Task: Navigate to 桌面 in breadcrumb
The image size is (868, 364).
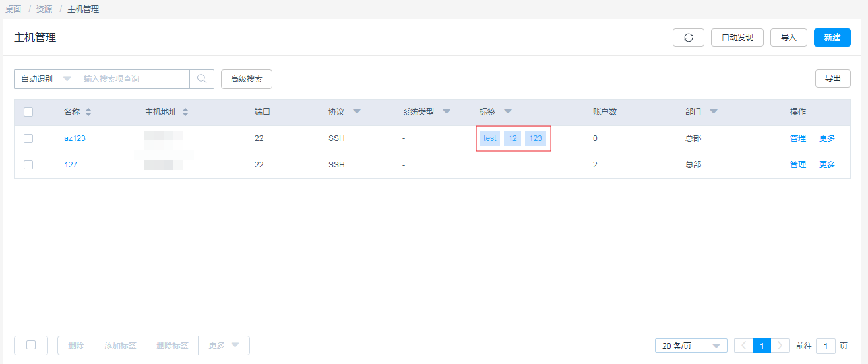Action: click(x=13, y=9)
